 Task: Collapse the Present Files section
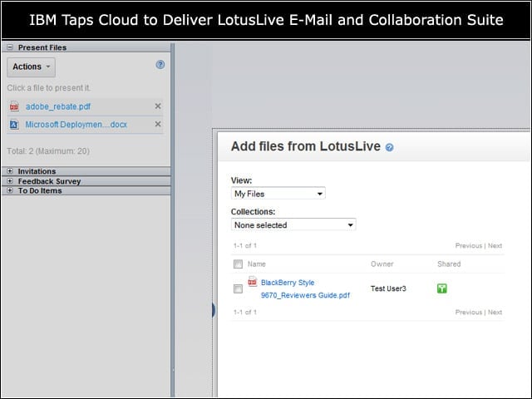(10, 47)
